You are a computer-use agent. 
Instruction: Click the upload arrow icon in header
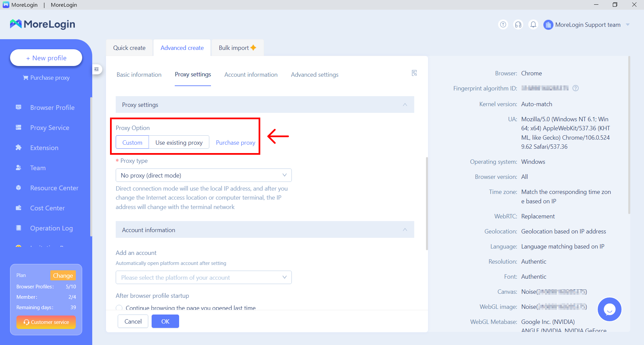pos(503,24)
